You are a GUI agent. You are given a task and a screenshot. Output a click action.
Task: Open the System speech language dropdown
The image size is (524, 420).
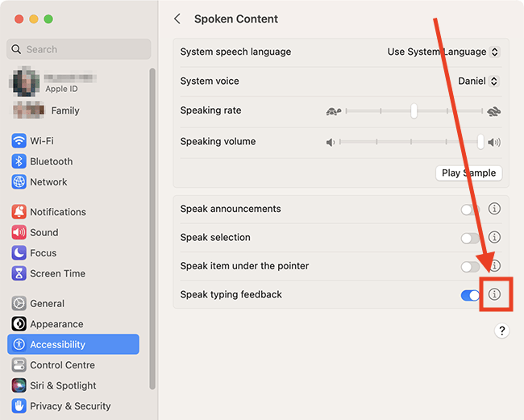tap(443, 52)
